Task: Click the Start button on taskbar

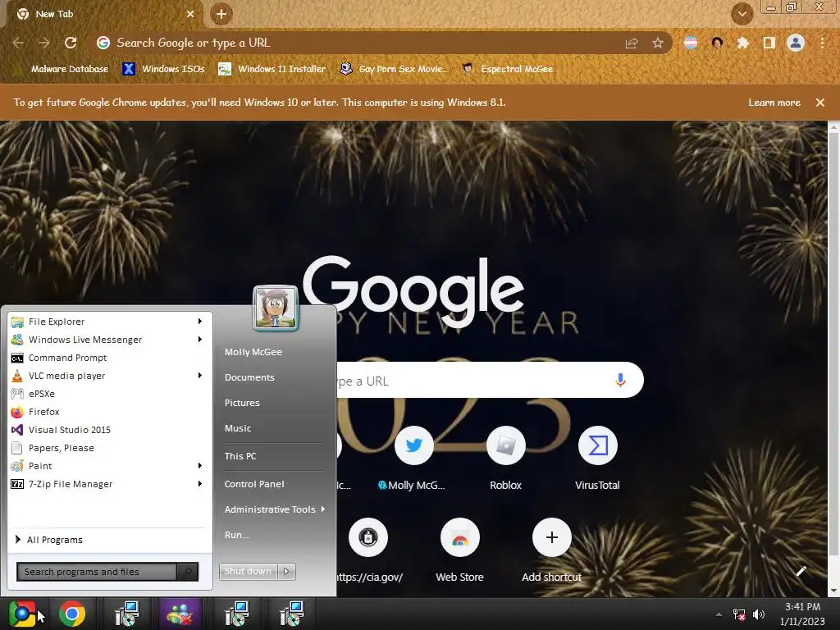Action: (22, 614)
